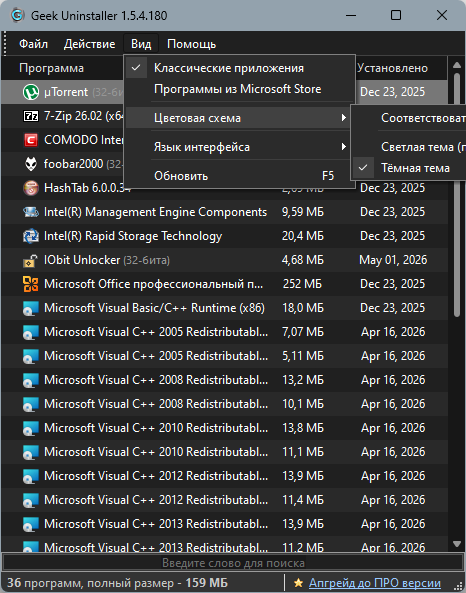Click icon of Visual C++ 2012 11,4 МБ
This screenshot has width=466, height=593.
[31, 500]
